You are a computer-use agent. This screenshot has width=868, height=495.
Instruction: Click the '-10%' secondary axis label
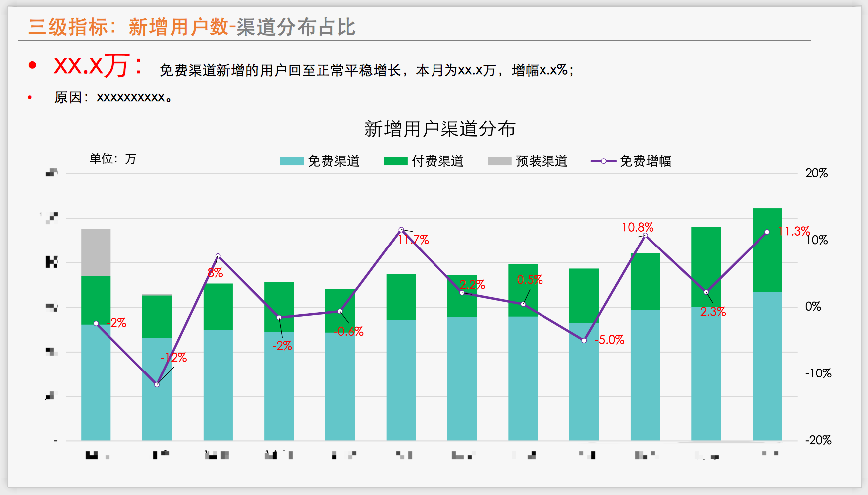coord(818,373)
